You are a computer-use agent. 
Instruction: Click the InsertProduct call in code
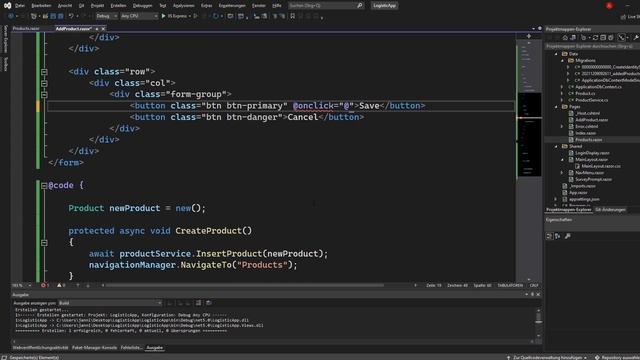pyautogui.click(x=229, y=253)
